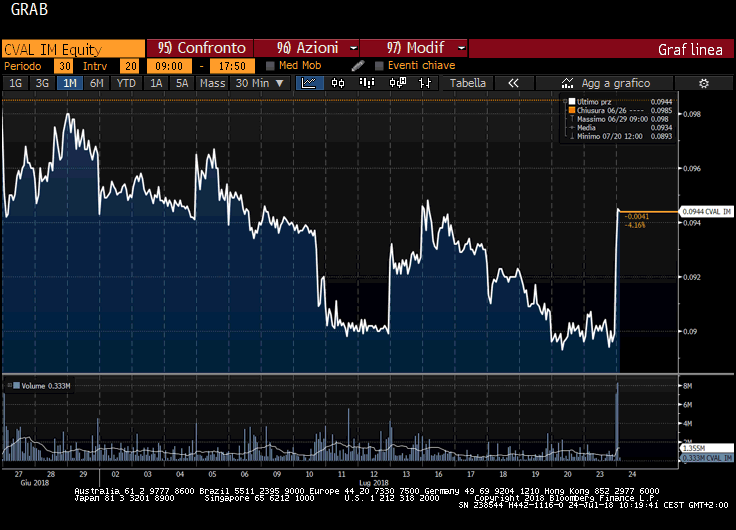Click the Massimo 06/29 09:00 legend row
Image resolution: width=736 pixels, height=530 pixels.
click(x=620, y=119)
